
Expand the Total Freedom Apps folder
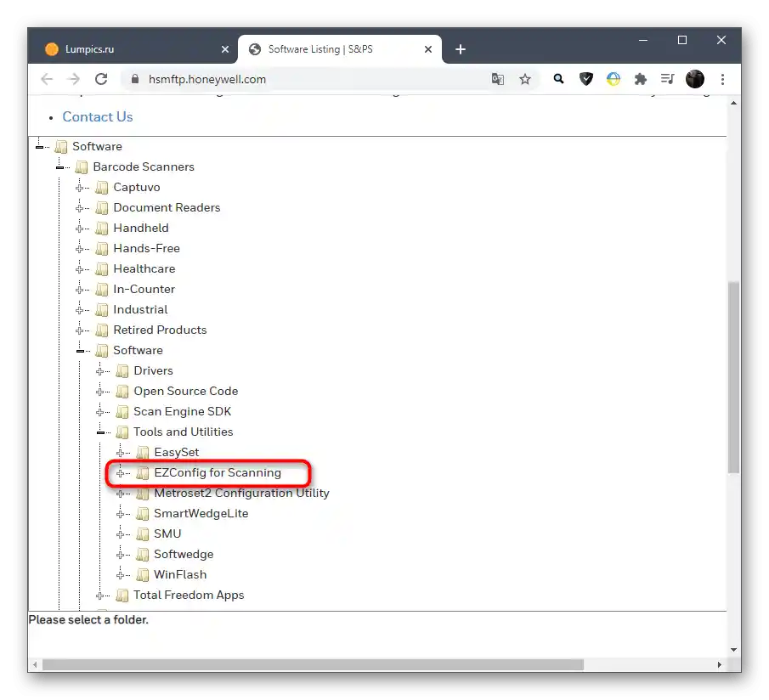(100, 596)
